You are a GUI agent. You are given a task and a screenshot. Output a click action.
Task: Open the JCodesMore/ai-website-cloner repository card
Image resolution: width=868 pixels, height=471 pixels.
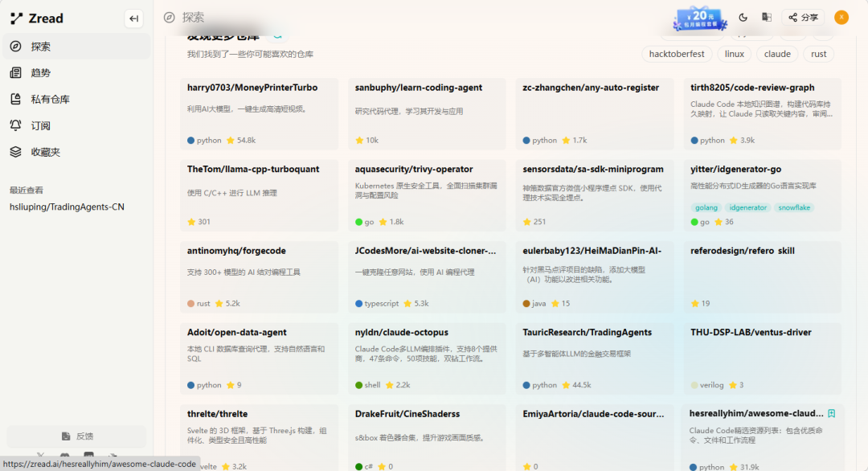(427, 277)
